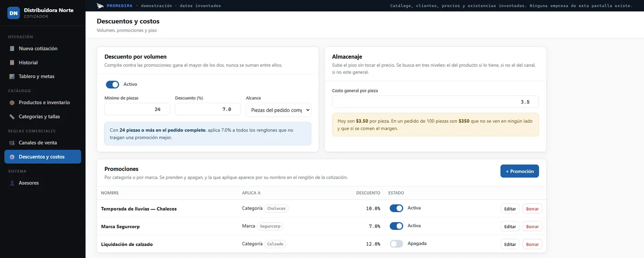Open the Alcance dropdown
This screenshot has height=258, width=644.
tap(279, 110)
